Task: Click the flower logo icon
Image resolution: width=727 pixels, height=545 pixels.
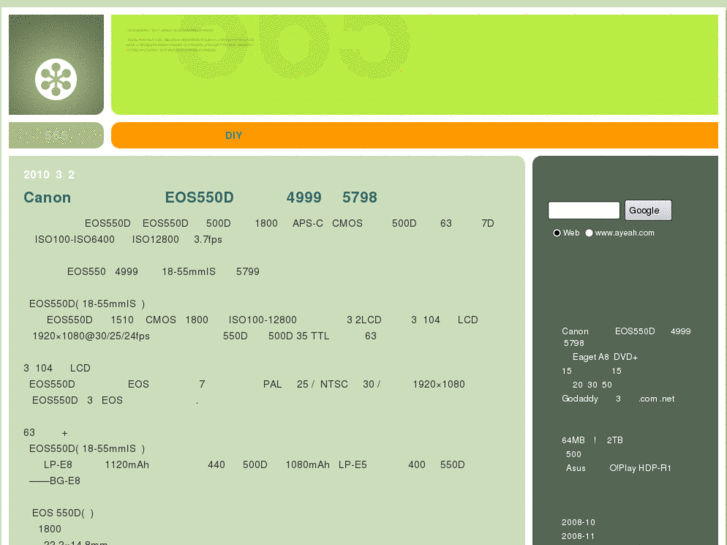Action: [56, 79]
